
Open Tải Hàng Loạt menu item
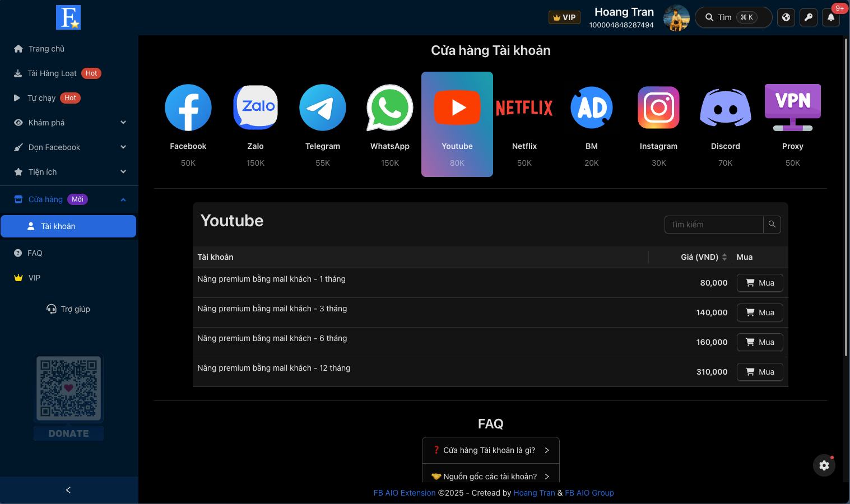coord(69,73)
